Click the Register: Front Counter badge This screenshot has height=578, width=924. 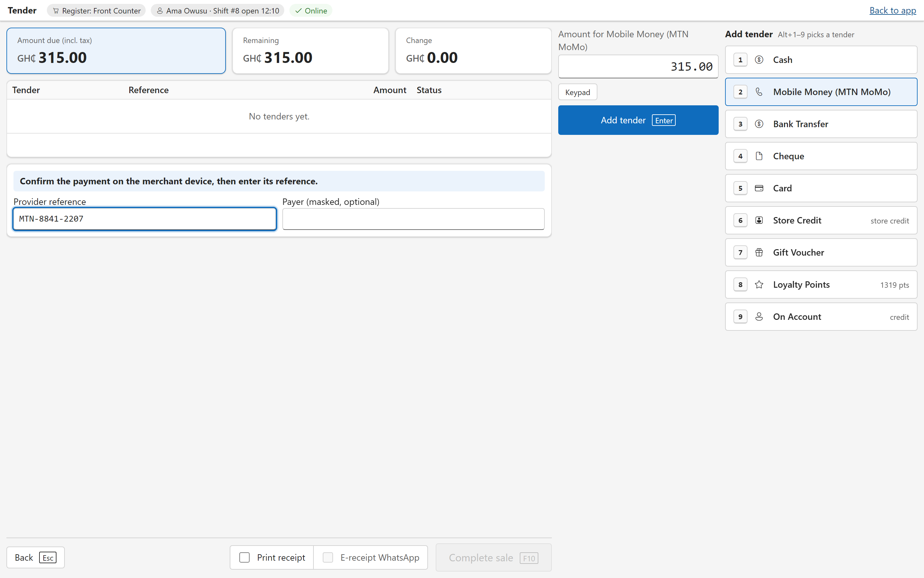pos(96,11)
